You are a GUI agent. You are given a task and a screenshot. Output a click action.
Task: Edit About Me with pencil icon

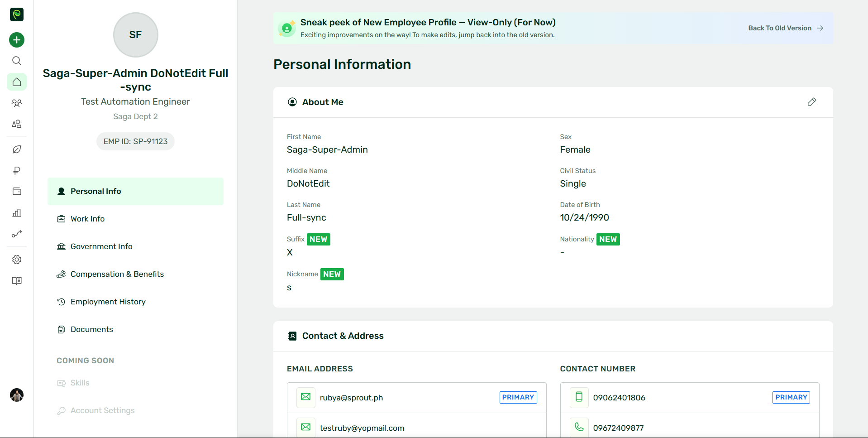pos(811,102)
